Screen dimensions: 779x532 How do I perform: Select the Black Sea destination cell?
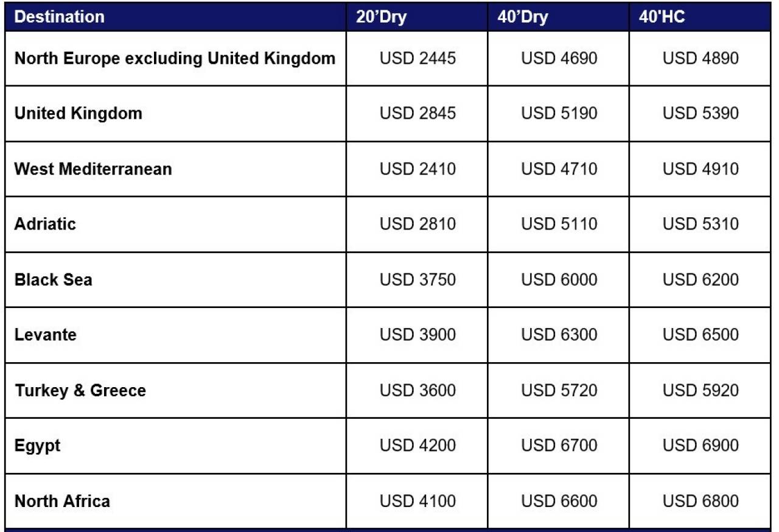point(175,279)
